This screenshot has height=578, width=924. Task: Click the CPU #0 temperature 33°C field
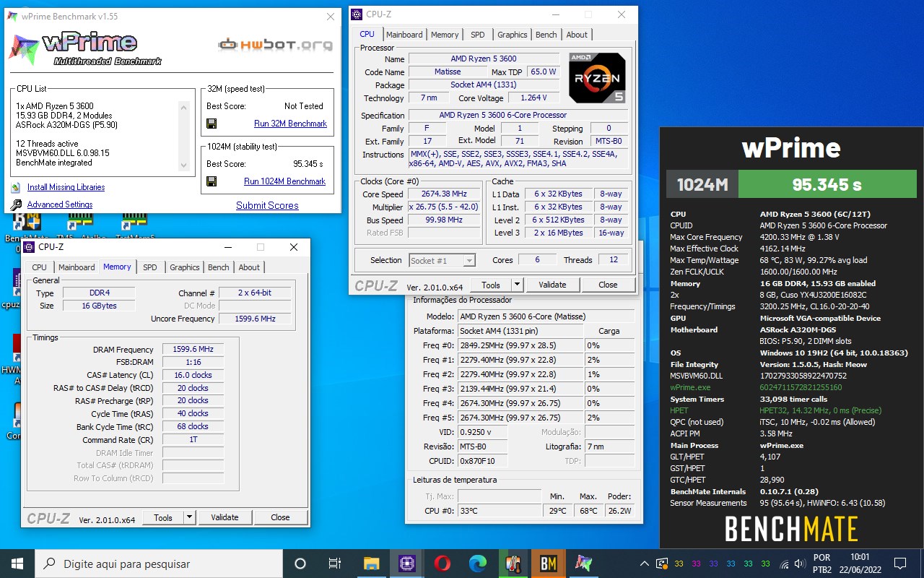click(499, 511)
